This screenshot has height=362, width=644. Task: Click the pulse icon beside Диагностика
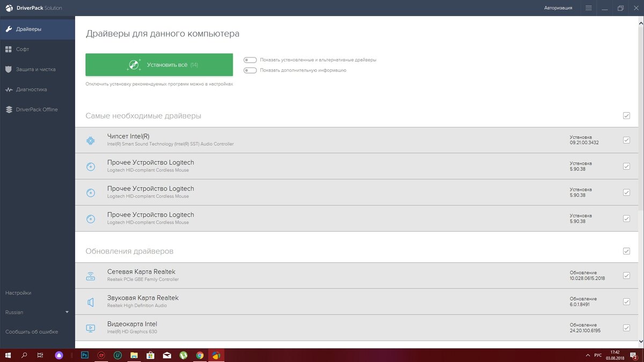9,90
